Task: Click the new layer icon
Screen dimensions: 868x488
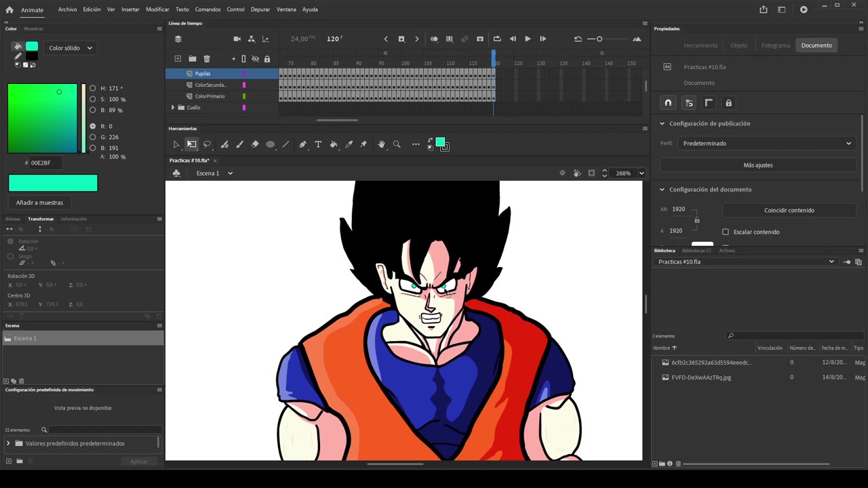Action: 178,59
